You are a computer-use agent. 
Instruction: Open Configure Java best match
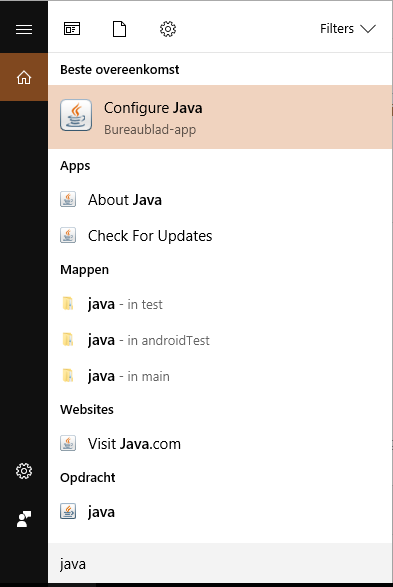(220, 117)
